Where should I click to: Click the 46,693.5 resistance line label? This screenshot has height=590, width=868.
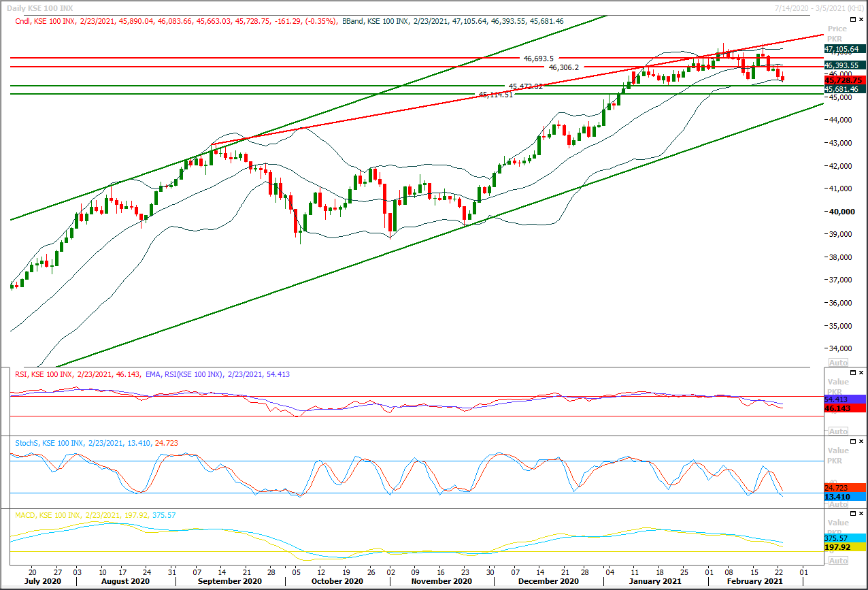tap(539, 59)
